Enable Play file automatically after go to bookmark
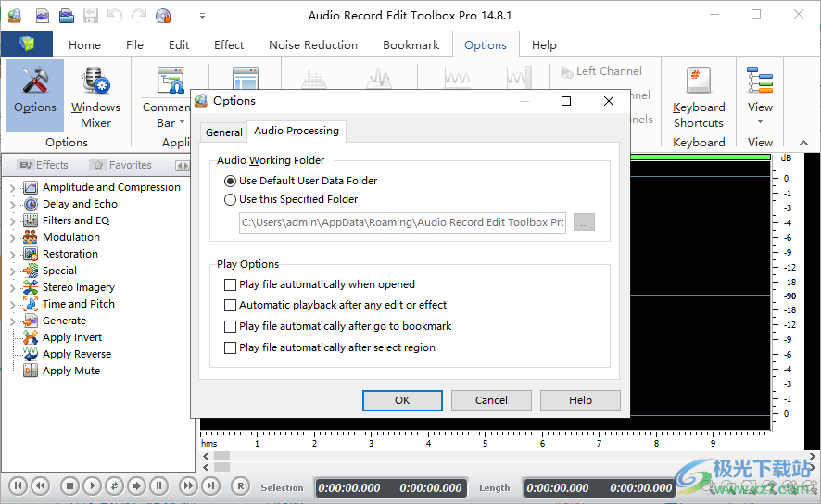821x504 pixels. point(230,326)
